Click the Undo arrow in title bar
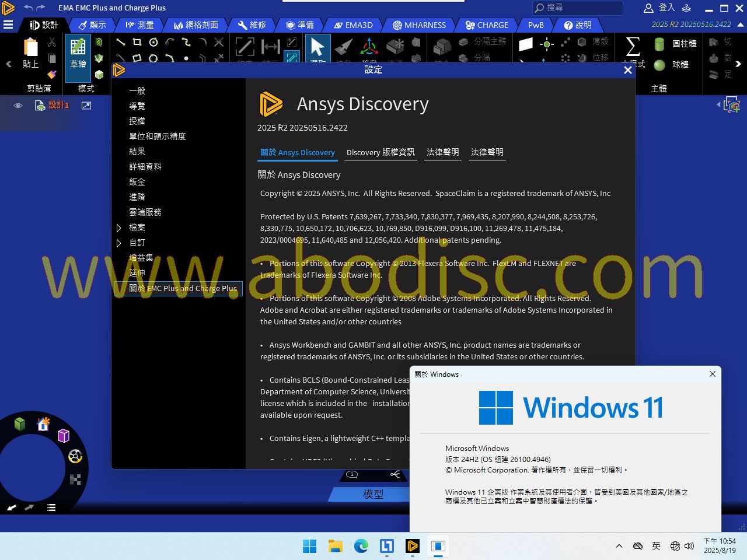Viewport: 747px width, 560px height. [28, 8]
